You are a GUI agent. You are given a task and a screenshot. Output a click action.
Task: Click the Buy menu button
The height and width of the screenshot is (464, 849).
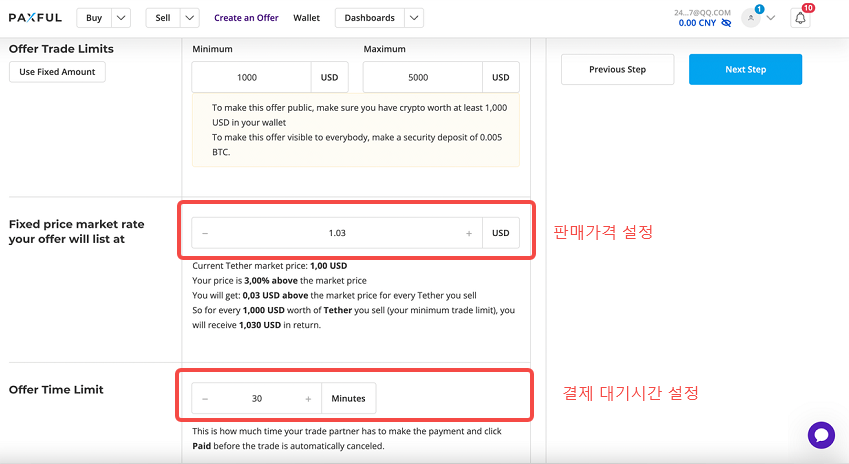point(94,18)
